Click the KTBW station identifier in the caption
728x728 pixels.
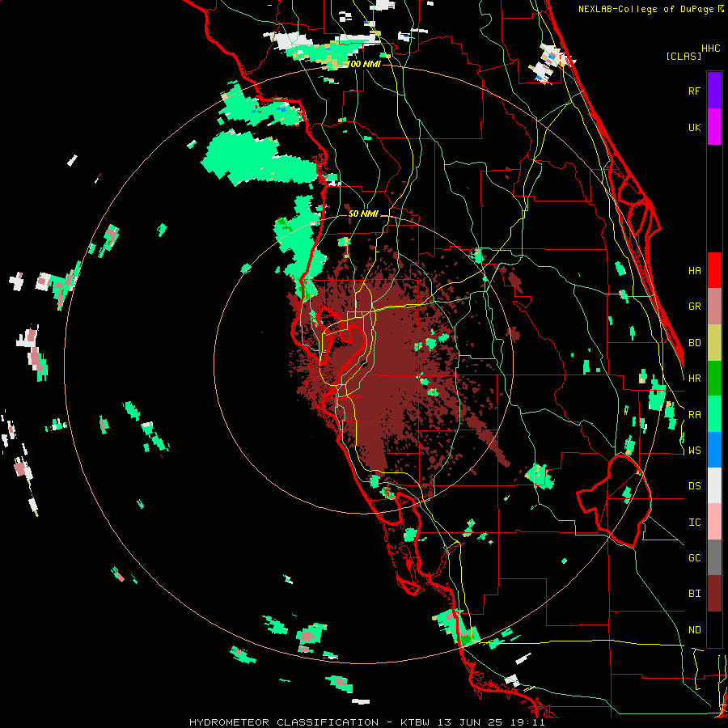[417, 722]
